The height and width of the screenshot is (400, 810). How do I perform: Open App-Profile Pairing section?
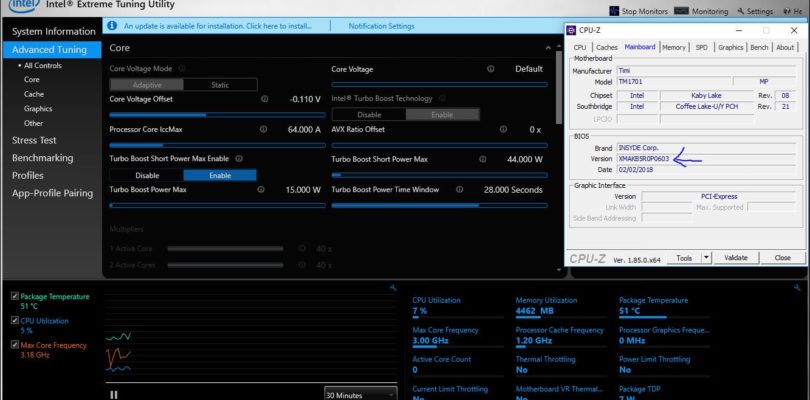click(52, 193)
